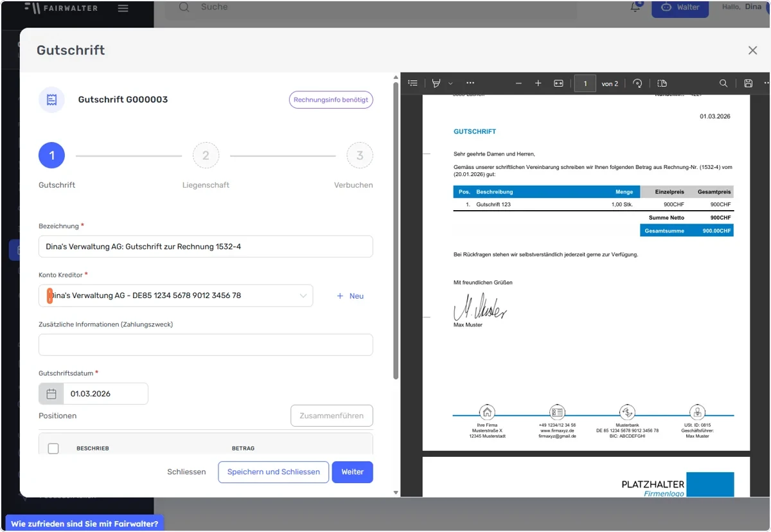Image resolution: width=771 pixels, height=532 pixels.
Task: Add a new Kreditor account via Neu
Action: [351, 296]
